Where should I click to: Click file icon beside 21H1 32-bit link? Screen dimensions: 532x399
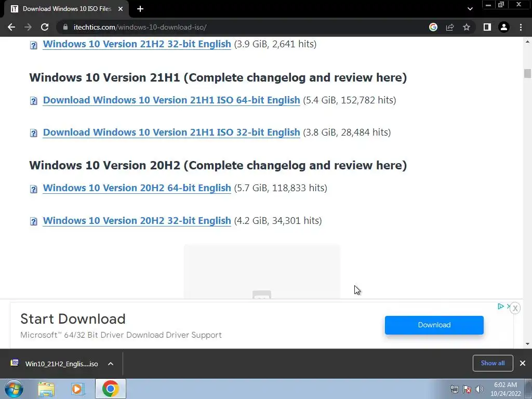pyautogui.click(x=34, y=133)
